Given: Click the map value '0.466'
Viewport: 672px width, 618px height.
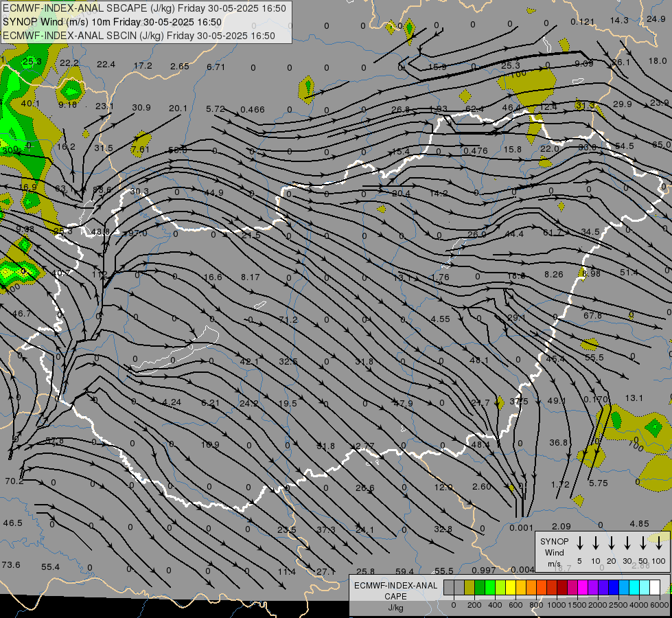Looking at the screenshot, I should (x=253, y=110).
